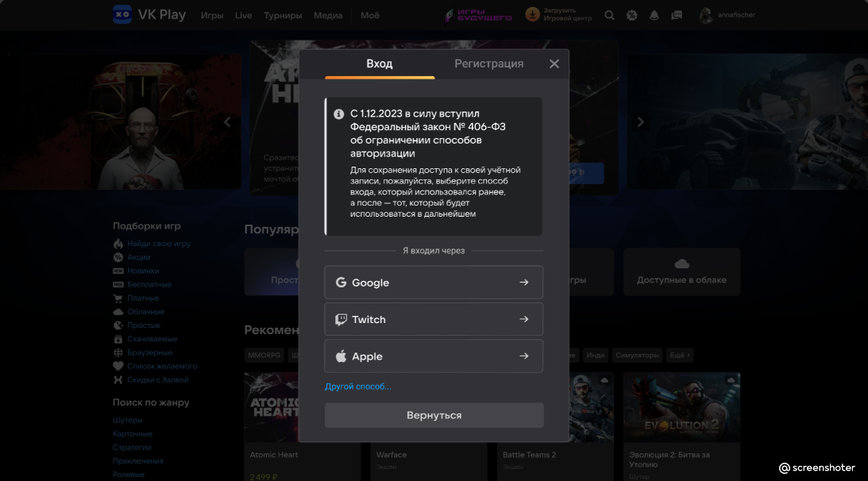This screenshot has height=481, width=868.
Task: Click the info icon in the law notice
Action: point(339,114)
